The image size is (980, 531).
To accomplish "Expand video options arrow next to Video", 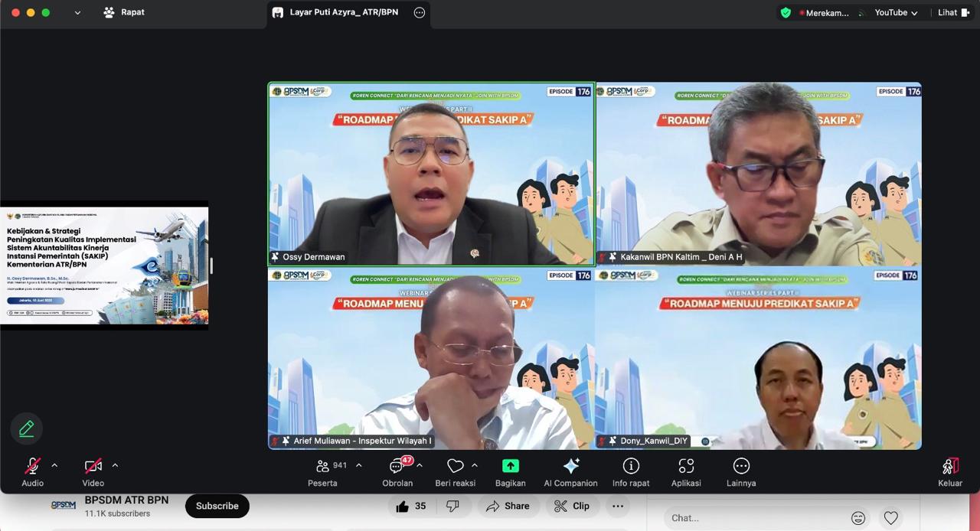I will pos(115,465).
